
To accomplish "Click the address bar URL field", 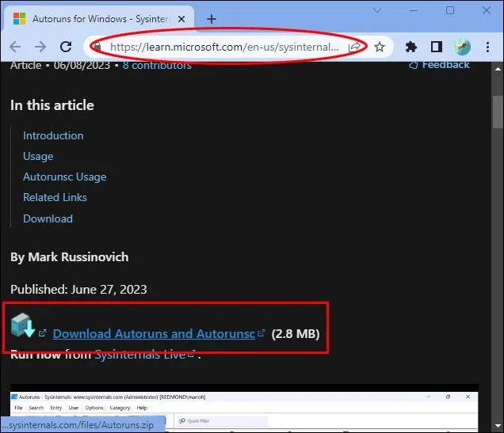I will (x=224, y=47).
